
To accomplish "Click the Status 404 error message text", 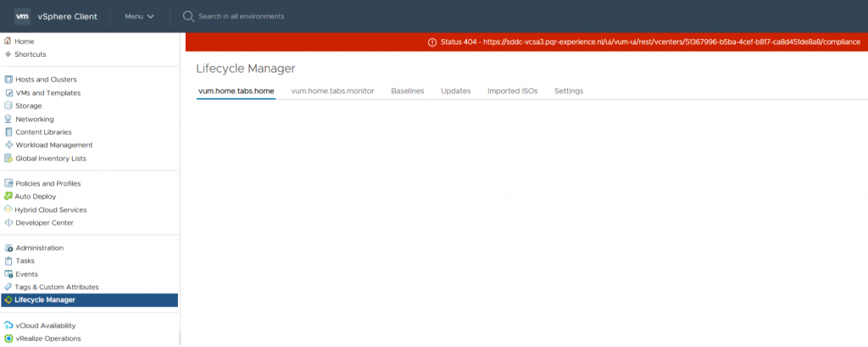I will [x=650, y=42].
